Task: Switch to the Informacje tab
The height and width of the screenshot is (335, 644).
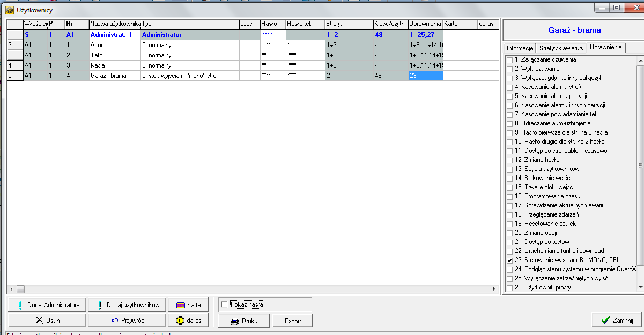Action: [x=520, y=48]
